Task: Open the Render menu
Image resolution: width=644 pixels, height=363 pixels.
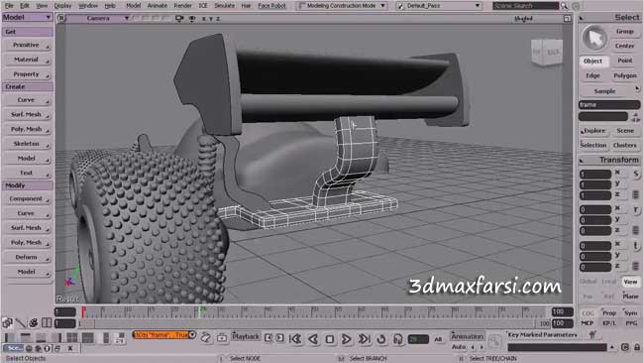Action: [x=182, y=6]
